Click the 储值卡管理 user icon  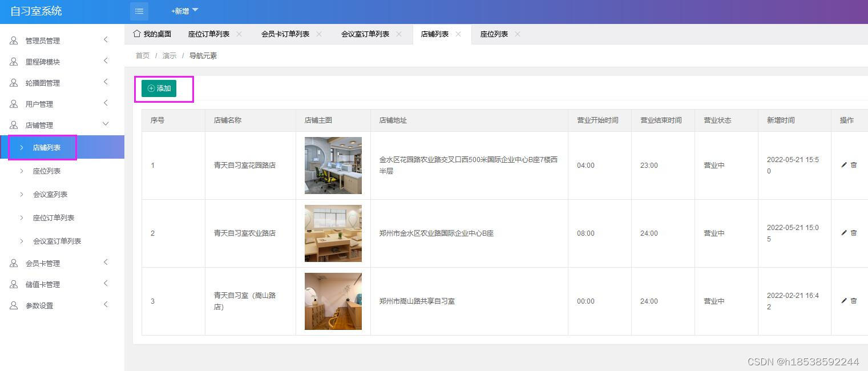pyautogui.click(x=14, y=284)
